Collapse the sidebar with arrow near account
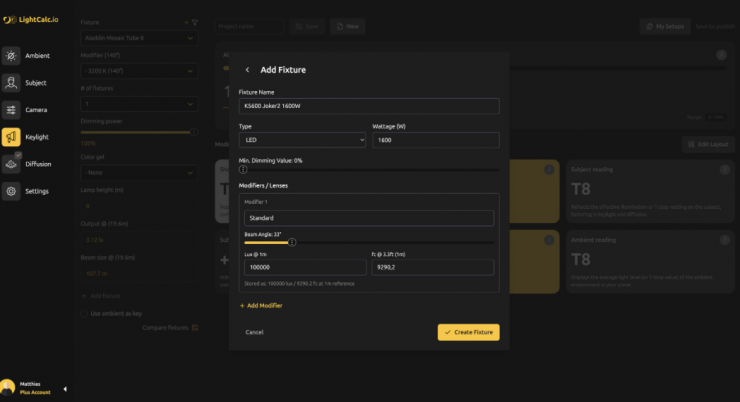This screenshot has width=740, height=402. point(64,389)
